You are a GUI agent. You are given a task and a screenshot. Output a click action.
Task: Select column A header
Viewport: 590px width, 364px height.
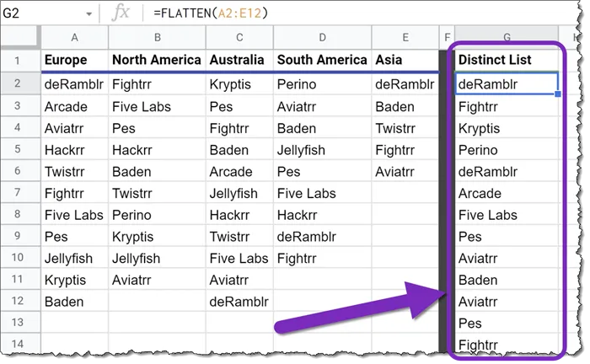point(74,38)
